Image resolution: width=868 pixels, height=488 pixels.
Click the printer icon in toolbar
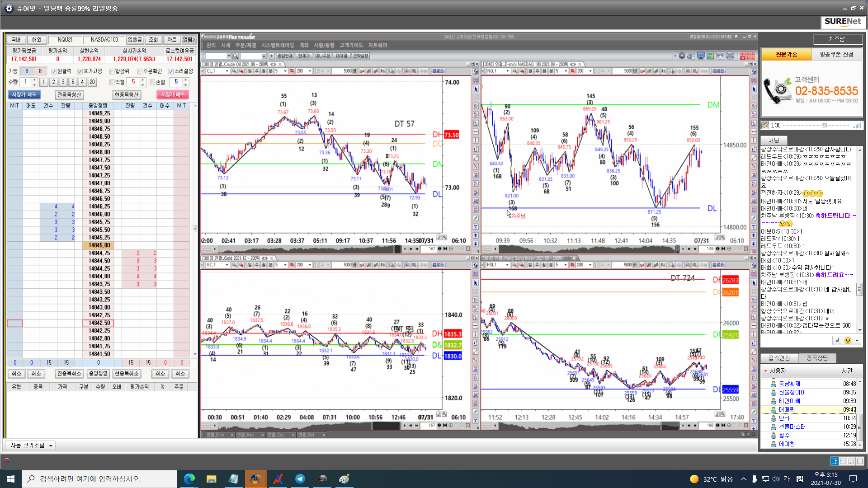click(730, 56)
